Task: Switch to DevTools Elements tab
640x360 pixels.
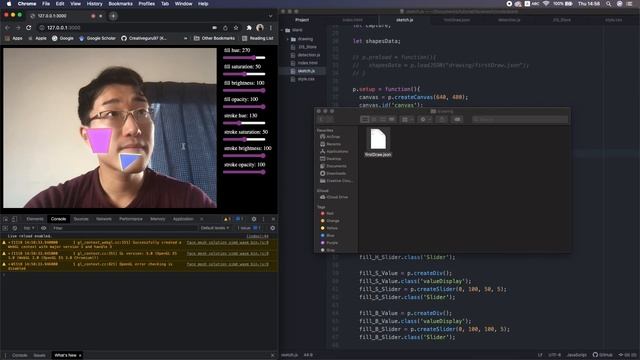Action: pos(35,219)
